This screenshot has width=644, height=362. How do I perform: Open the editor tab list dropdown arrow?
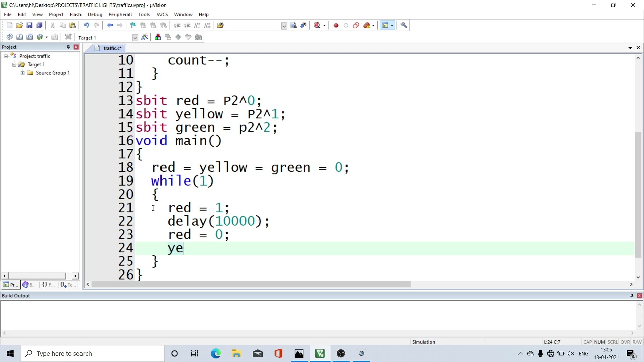click(630, 48)
